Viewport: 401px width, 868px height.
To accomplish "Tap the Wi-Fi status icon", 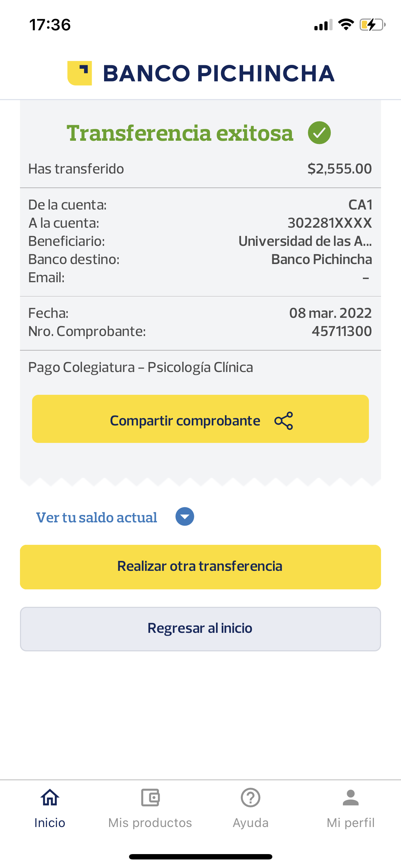I will point(345,25).
